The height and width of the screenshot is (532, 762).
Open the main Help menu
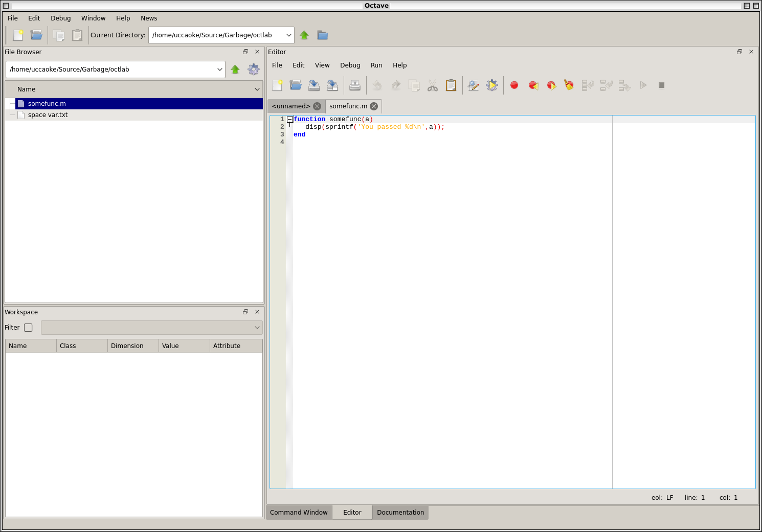pos(123,18)
